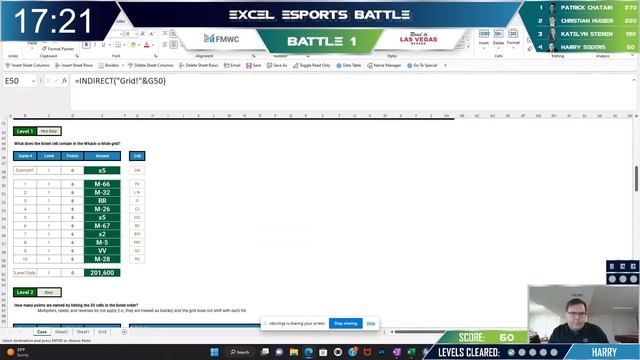
Task: Click Toggle Read Only in the quick toolbar
Action: coord(311,65)
